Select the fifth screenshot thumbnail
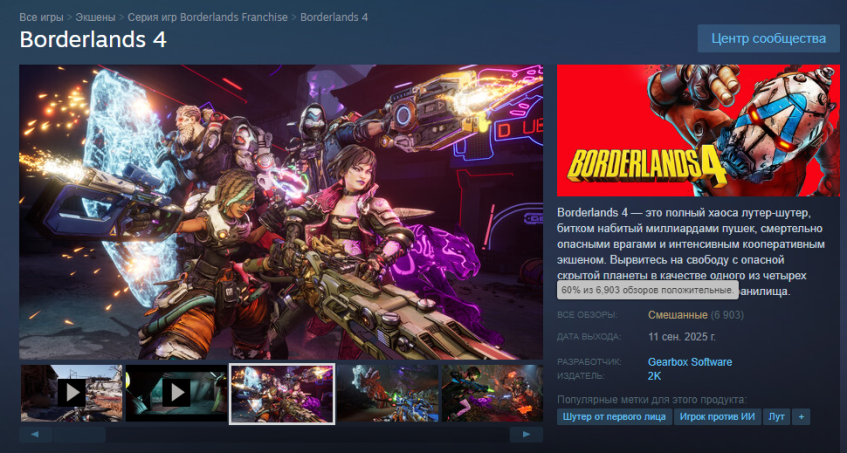 (x=492, y=393)
